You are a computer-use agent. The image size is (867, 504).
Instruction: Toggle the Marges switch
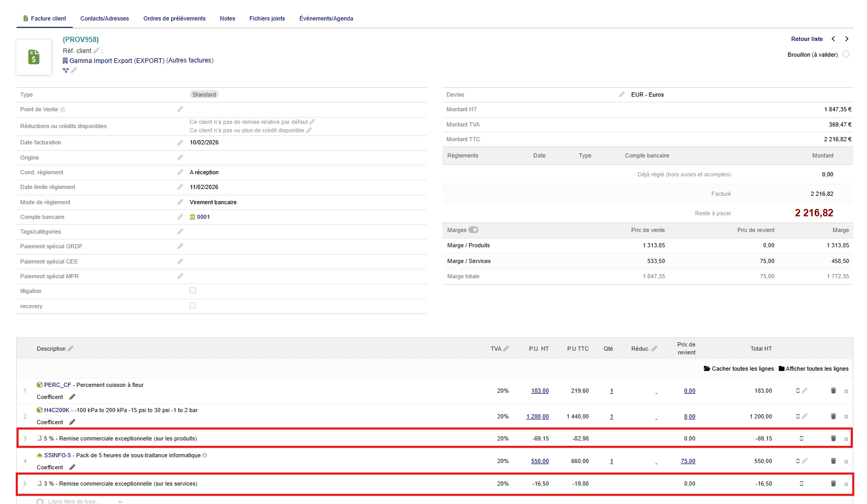473,230
